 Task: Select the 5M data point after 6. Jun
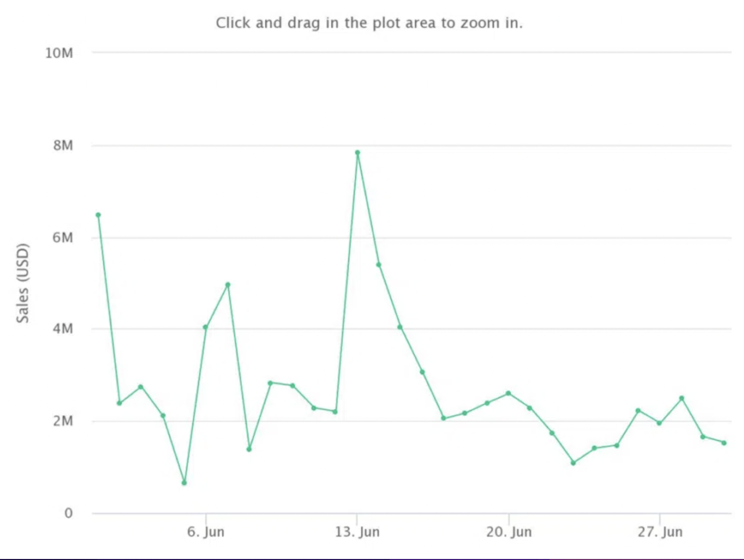(x=228, y=285)
